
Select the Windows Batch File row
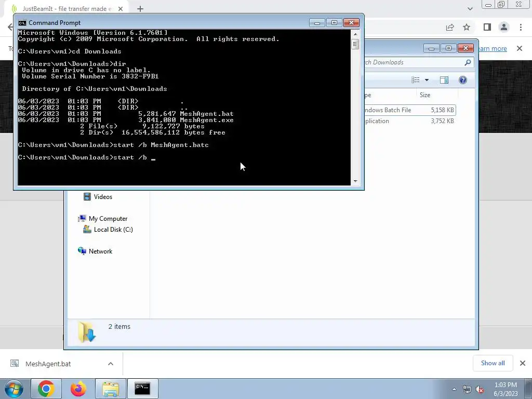pyautogui.click(x=409, y=110)
